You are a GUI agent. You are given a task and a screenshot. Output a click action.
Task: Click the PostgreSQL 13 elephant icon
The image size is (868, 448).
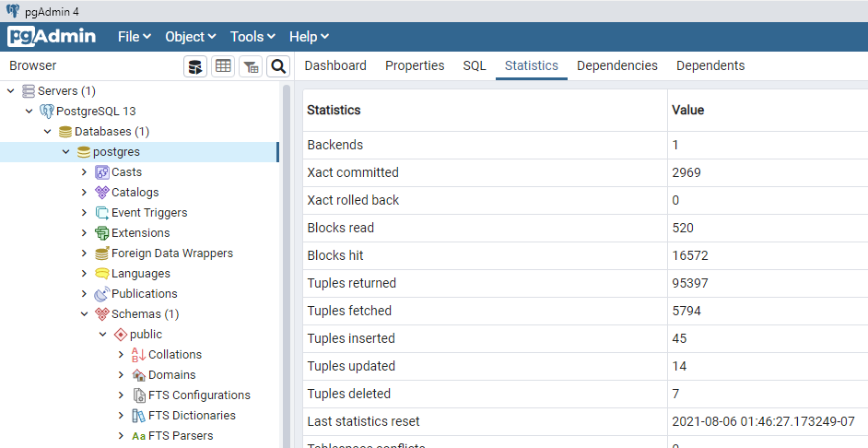(47, 112)
